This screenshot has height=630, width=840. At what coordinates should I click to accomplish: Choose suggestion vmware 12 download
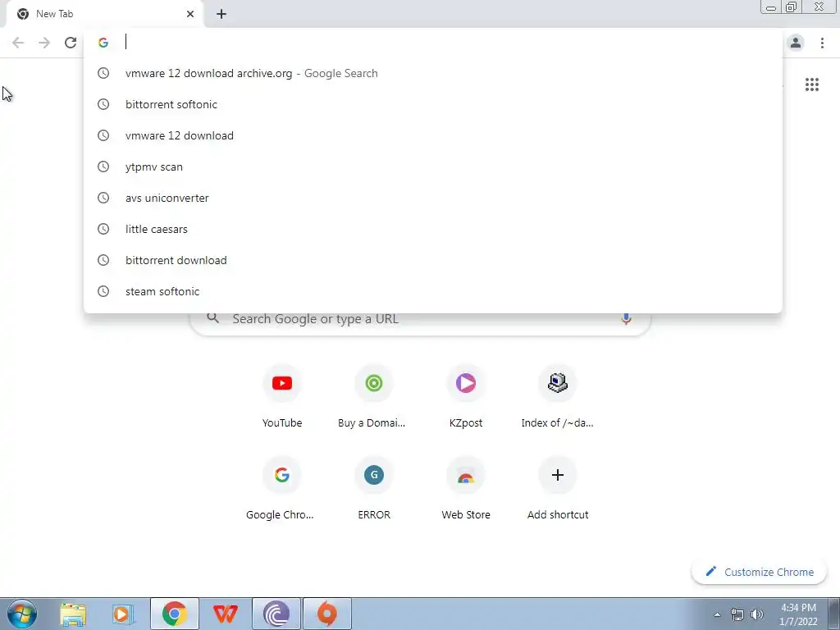click(x=433, y=135)
